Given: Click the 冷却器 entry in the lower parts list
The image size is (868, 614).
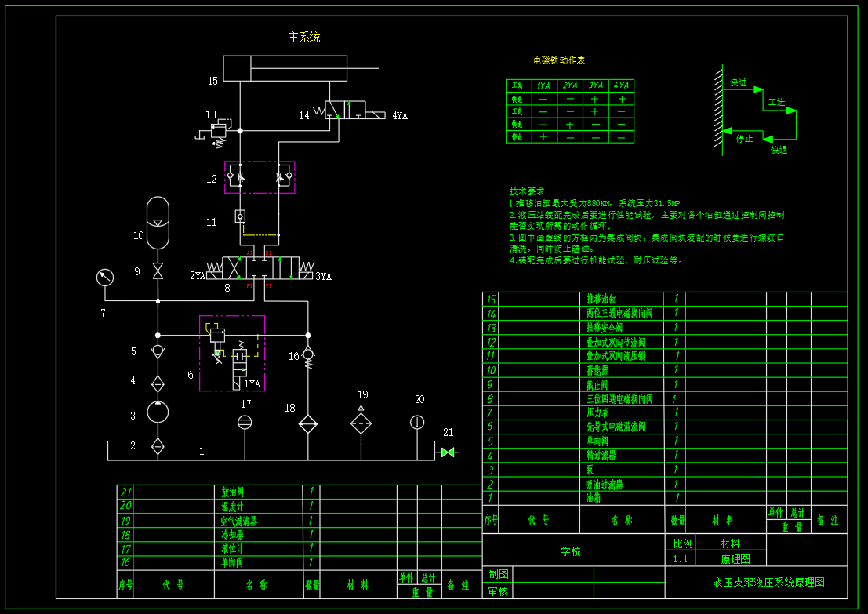Looking at the screenshot, I should pyautogui.click(x=233, y=535).
